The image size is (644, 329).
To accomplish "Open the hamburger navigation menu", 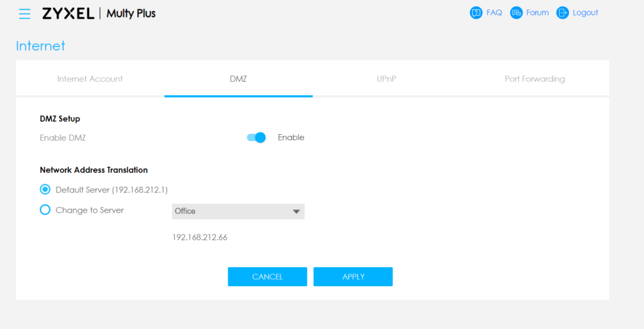I will point(25,14).
